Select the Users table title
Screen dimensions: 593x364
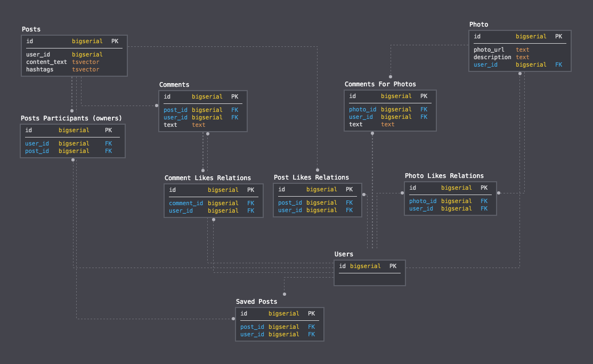pyautogui.click(x=344, y=254)
